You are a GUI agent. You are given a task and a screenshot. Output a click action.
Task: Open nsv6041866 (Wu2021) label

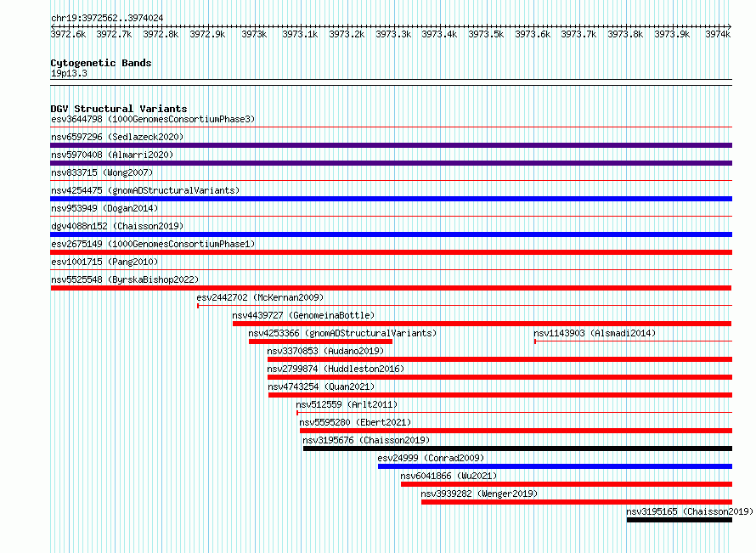point(449,476)
